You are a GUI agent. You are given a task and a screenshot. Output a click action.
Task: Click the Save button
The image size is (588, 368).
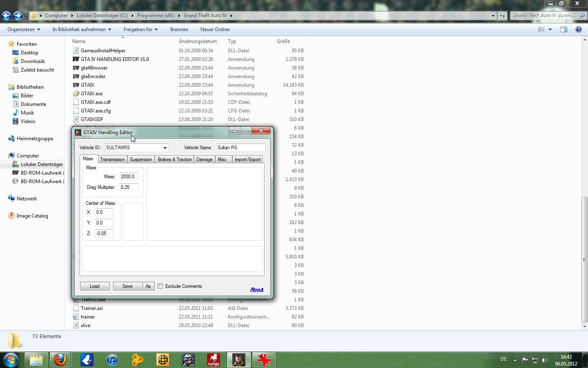127,286
